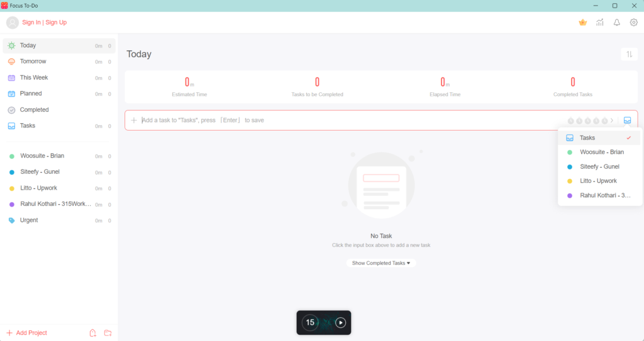
Task: Choose Litto - Upwork in dropdown menu
Action: pyautogui.click(x=599, y=181)
